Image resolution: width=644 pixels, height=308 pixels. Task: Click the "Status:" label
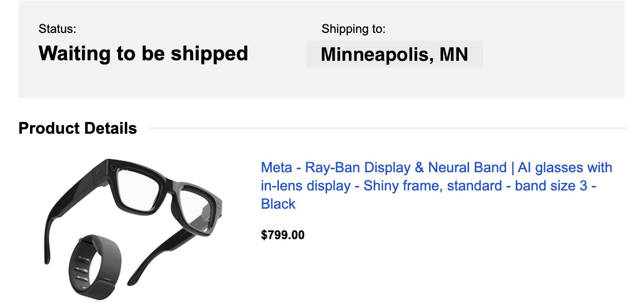tap(57, 29)
